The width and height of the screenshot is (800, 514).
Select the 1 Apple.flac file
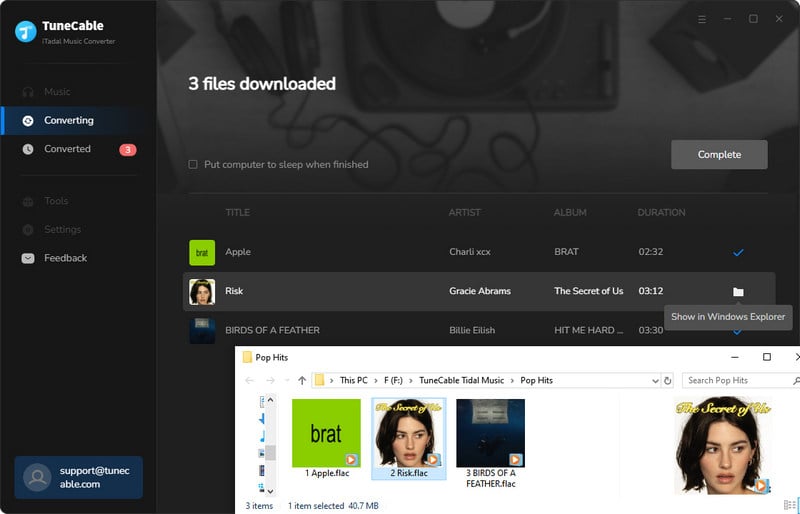(327, 439)
